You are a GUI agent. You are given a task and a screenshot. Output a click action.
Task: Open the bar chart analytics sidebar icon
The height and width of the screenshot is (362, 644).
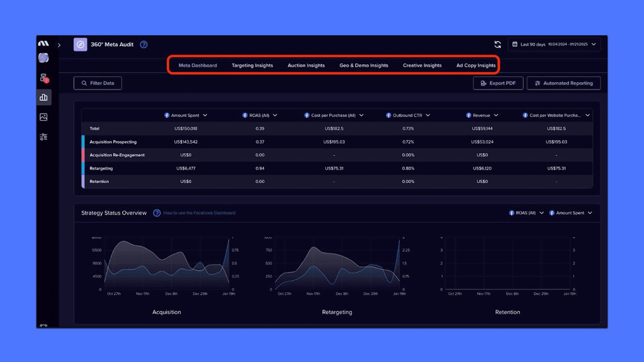(43, 97)
